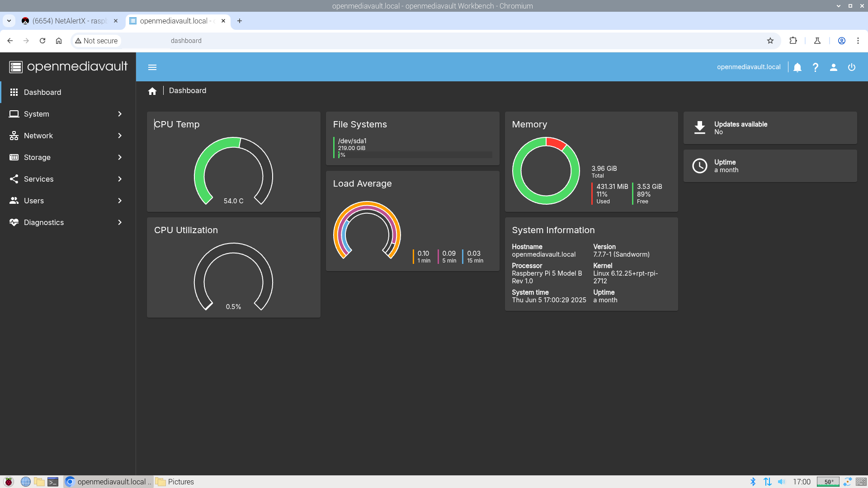Expand the Services menu
The image size is (868, 488).
click(68, 179)
